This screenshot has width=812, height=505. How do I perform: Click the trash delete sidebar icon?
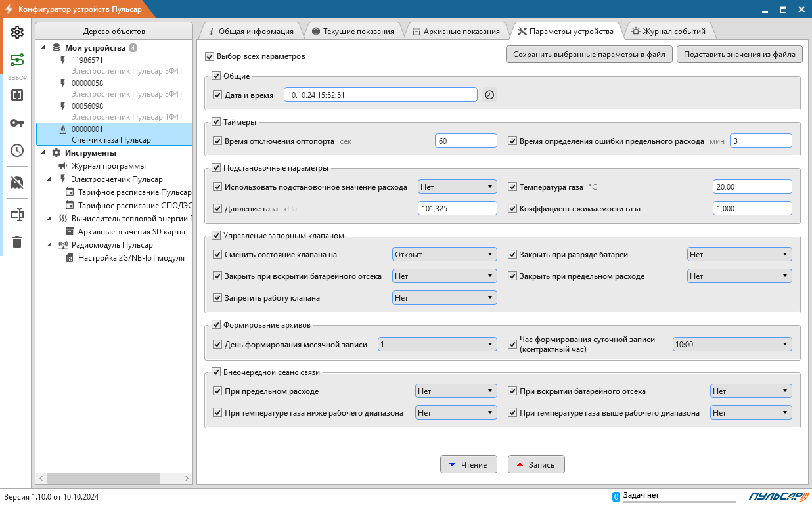pos(17,242)
